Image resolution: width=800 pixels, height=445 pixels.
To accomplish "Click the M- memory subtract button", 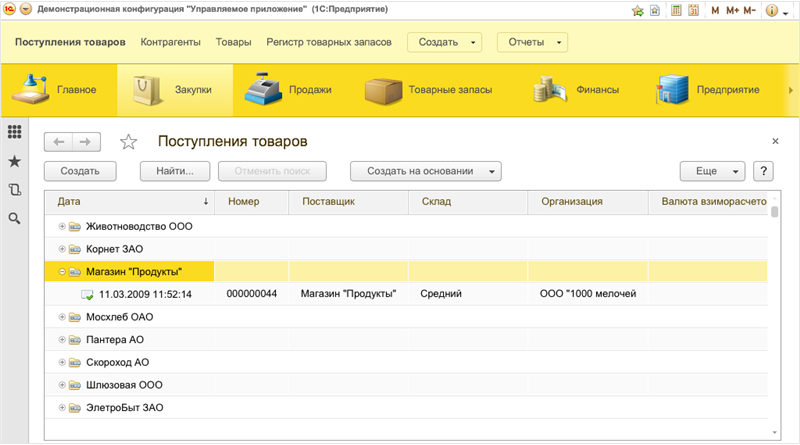I will point(749,10).
